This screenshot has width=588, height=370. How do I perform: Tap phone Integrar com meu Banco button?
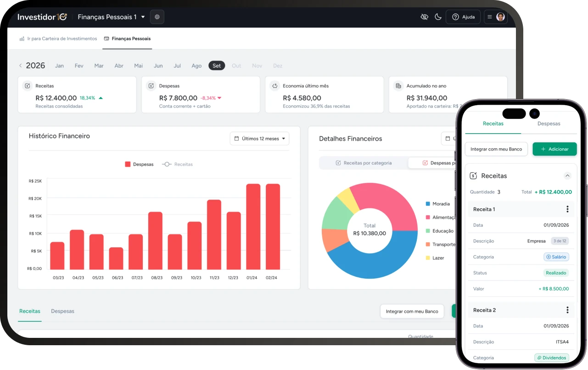496,149
